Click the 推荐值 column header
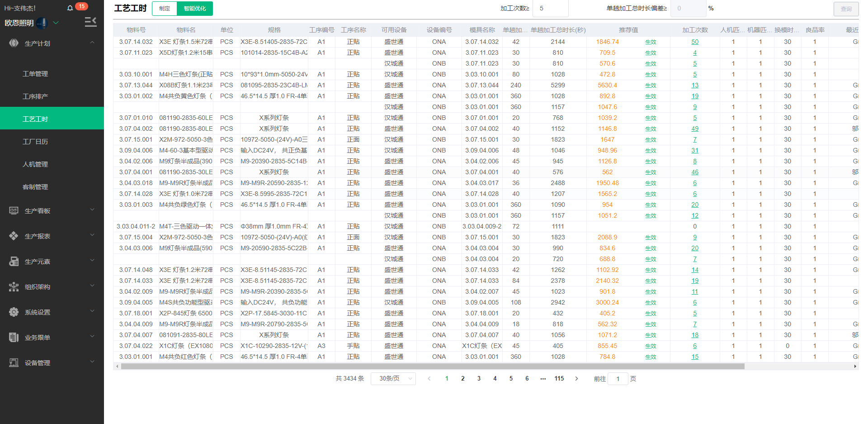 (628, 30)
